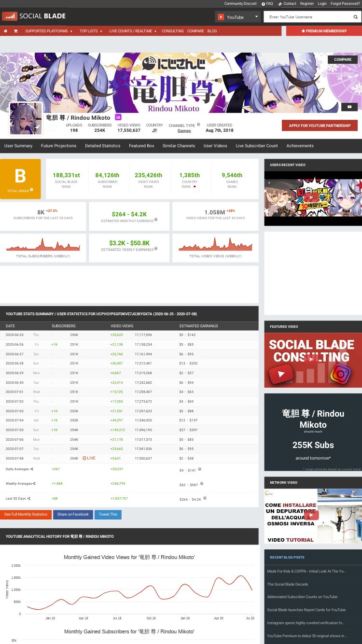Open the Blog menu item
Screen dimensions: 362x644
pos(212,31)
